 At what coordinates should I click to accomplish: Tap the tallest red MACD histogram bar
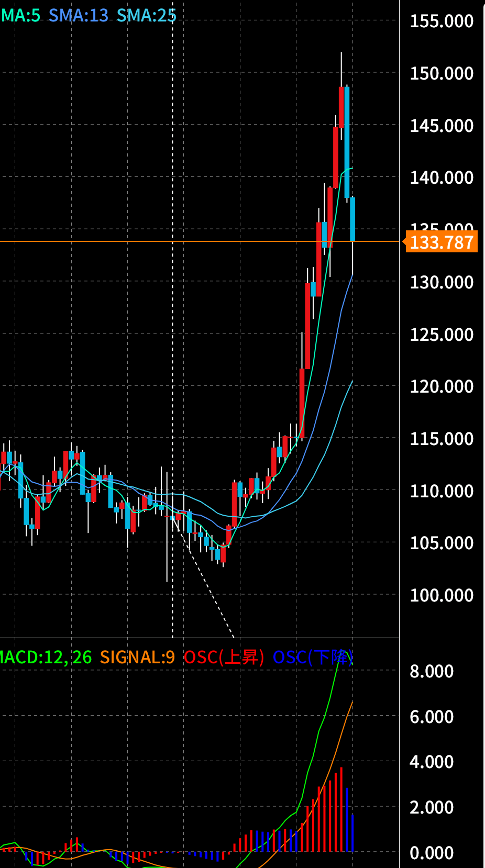point(341,809)
